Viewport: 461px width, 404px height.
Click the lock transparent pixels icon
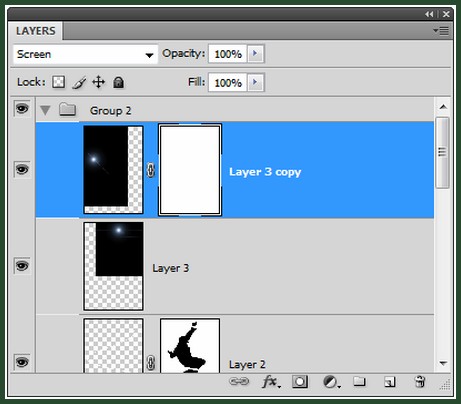click(58, 82)
